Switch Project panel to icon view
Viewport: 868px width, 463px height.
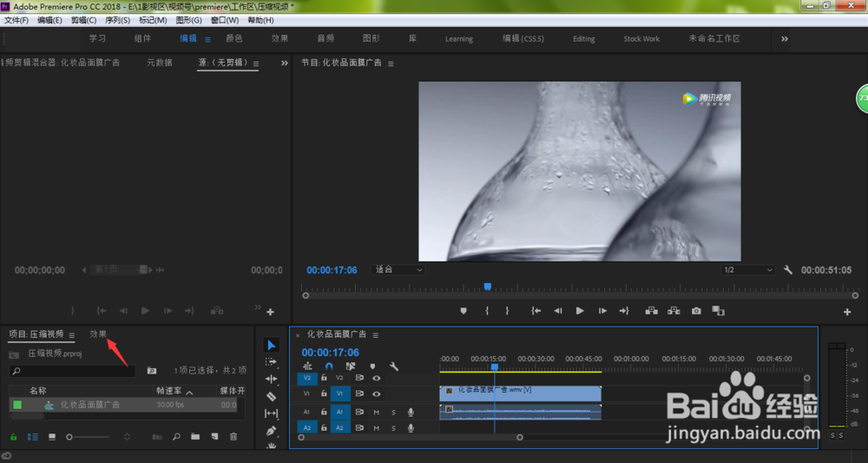click(52, 437)
